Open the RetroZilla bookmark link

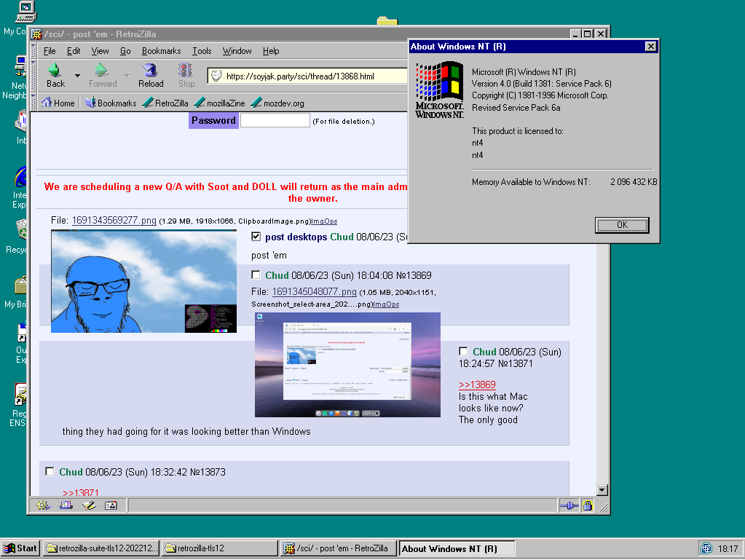coord(165,103)
